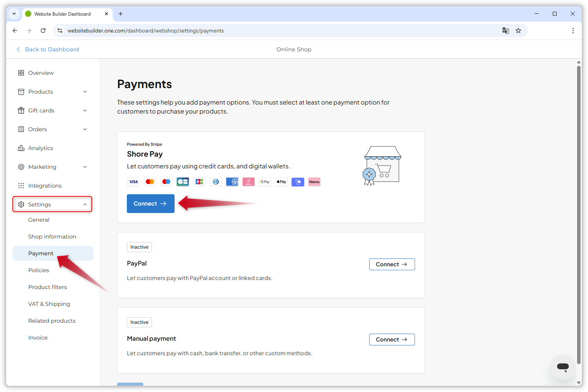Expand the Orders dropdown chevron

coord(85,129)
